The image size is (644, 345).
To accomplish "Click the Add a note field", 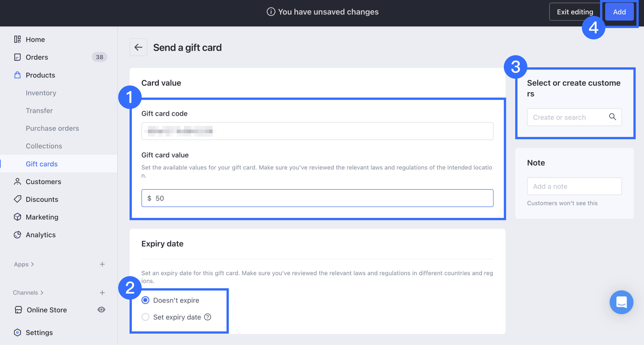I will (574, 186).
